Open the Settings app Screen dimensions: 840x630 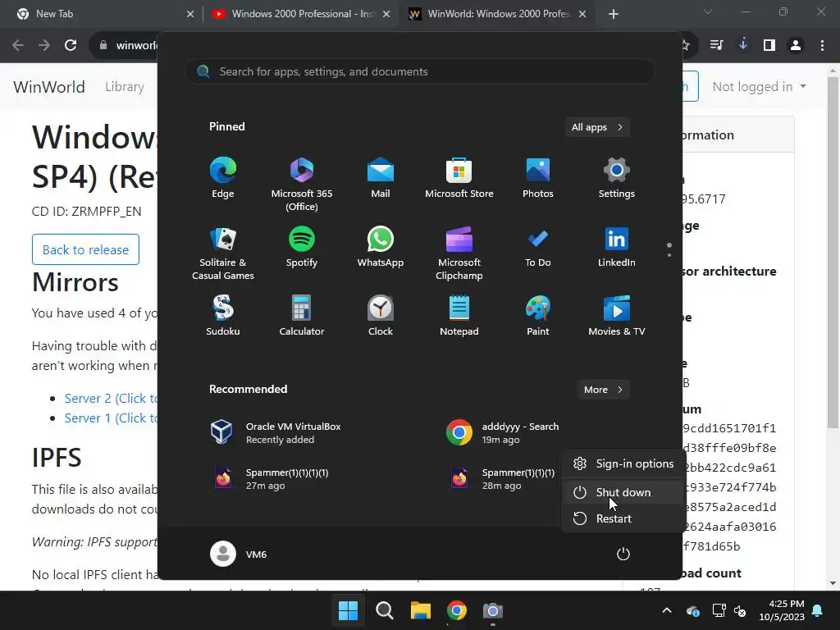click(617, 178)
